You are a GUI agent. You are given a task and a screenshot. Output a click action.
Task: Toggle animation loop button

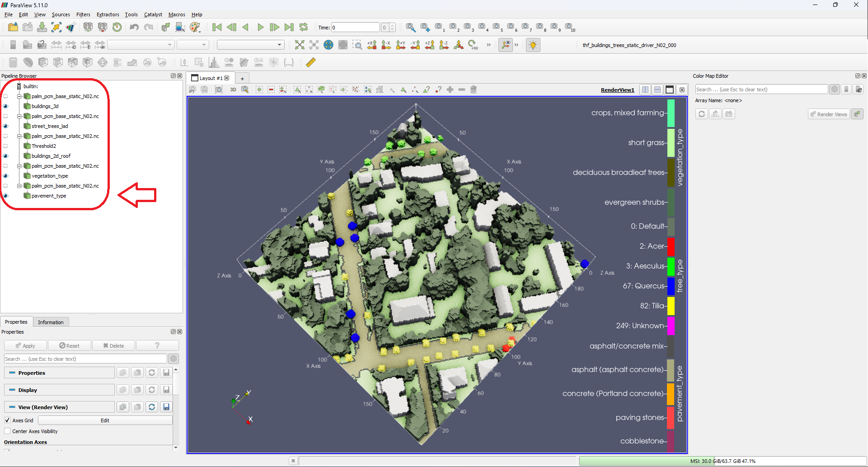(304, 27)
